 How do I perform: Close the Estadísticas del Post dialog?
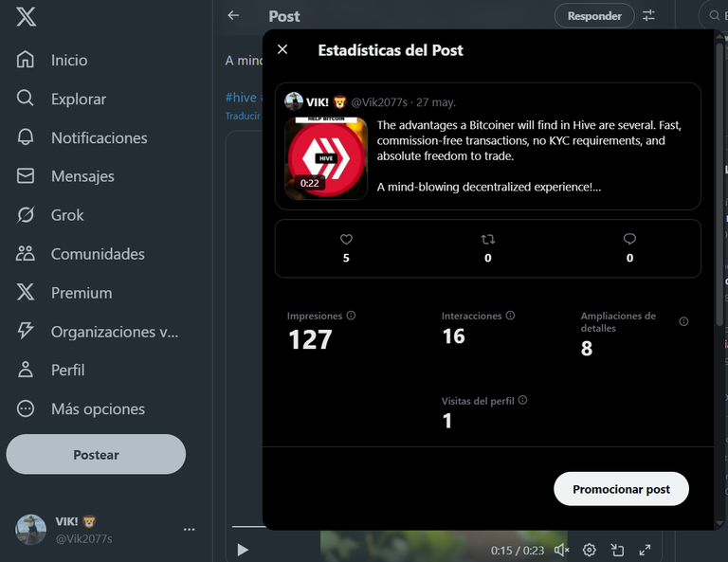282,49
